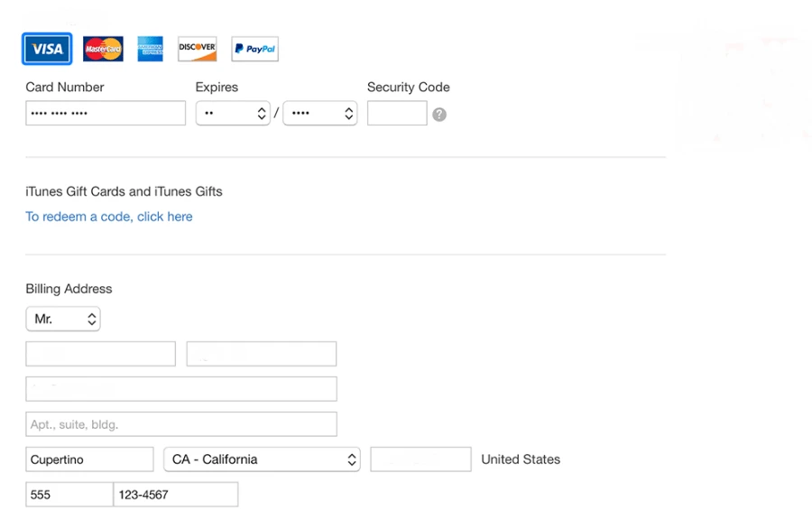Click the security code help question mark
Image resolution: width=812 pixels, height=529 pixels.
click(439, 115)
